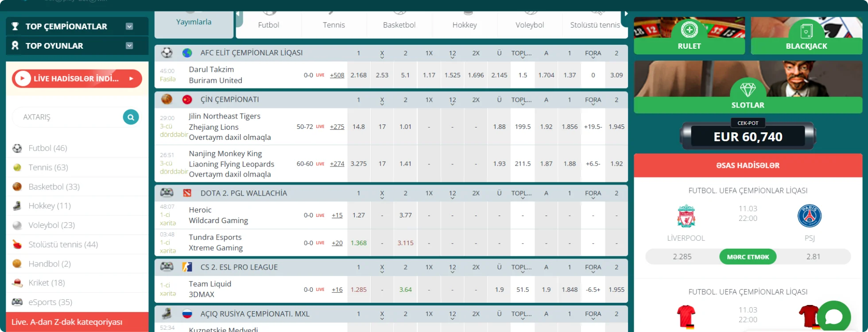Click the Kriket icon in sidebar

click(17, 283)
